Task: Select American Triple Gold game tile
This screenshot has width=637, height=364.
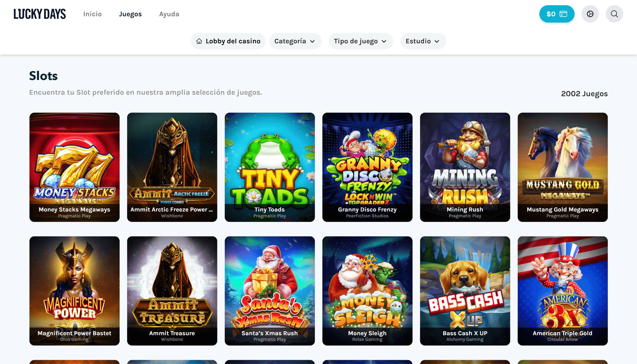Action: pyautogui.click(x=562, y=291)
